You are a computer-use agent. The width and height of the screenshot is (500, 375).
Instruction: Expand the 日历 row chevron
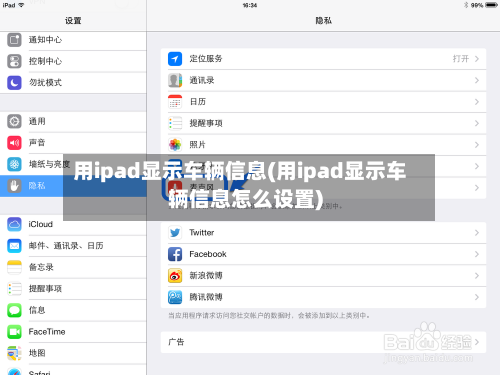point(477,102)
